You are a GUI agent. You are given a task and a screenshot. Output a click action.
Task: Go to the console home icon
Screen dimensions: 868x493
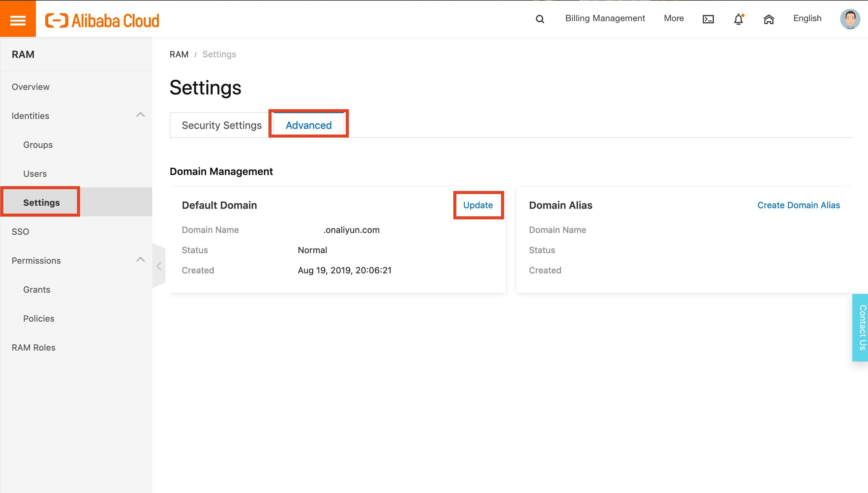pos(769,19)
